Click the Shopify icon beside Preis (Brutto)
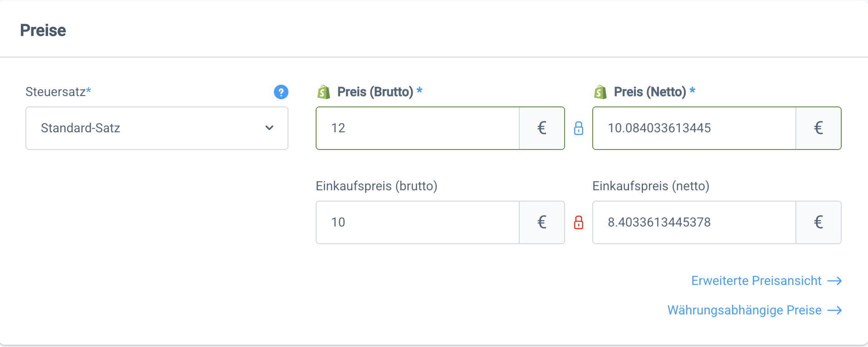868x347 pixels. [324, 92]
